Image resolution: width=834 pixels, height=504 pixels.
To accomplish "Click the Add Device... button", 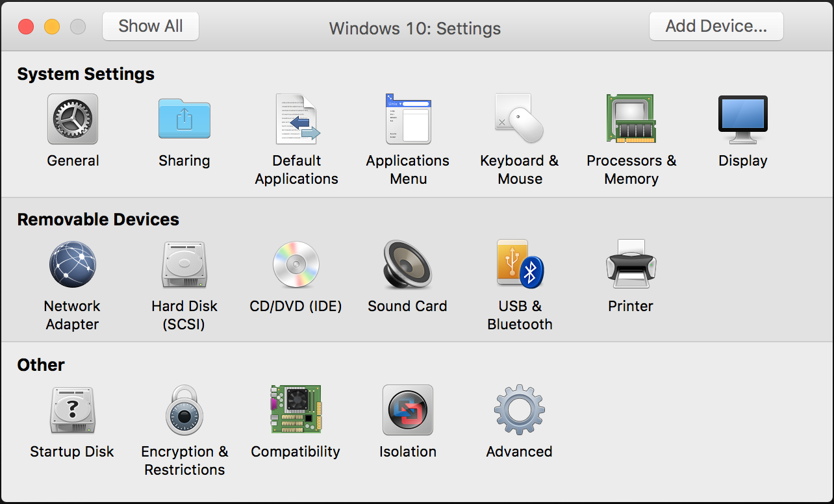I will pyautogui.click(x=716, y=26).
